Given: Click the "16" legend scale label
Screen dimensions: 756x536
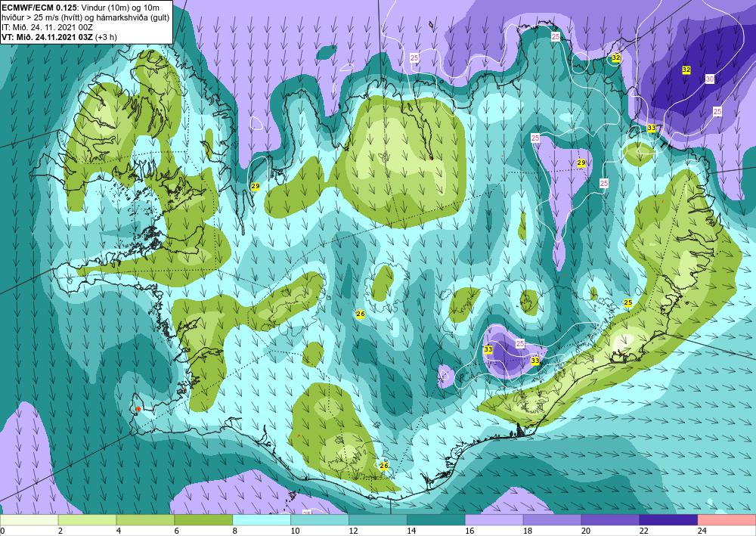Looking at the screenshot, I should pyautogui.click(x=469, y=531).
